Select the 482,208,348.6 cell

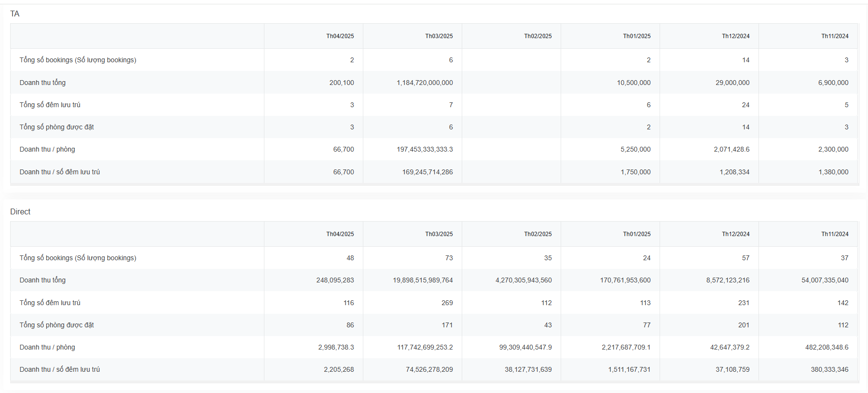(x=827, y=347)
